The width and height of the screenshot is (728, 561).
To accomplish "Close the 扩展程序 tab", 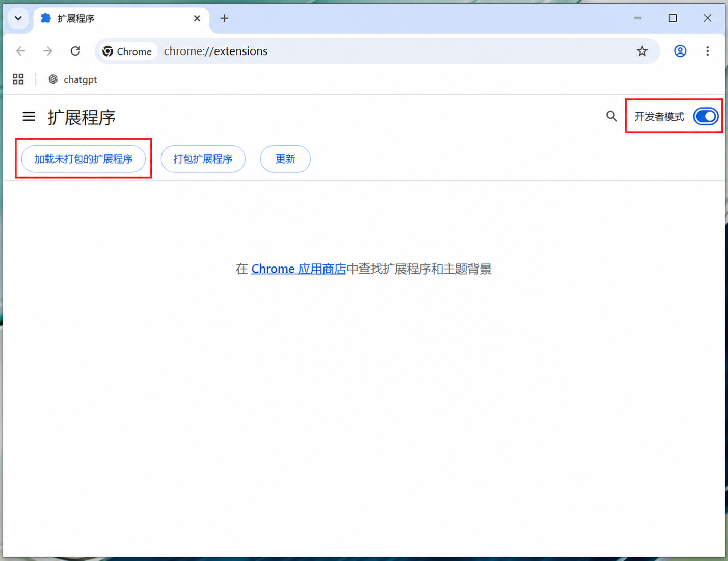I will pos(197,18).
